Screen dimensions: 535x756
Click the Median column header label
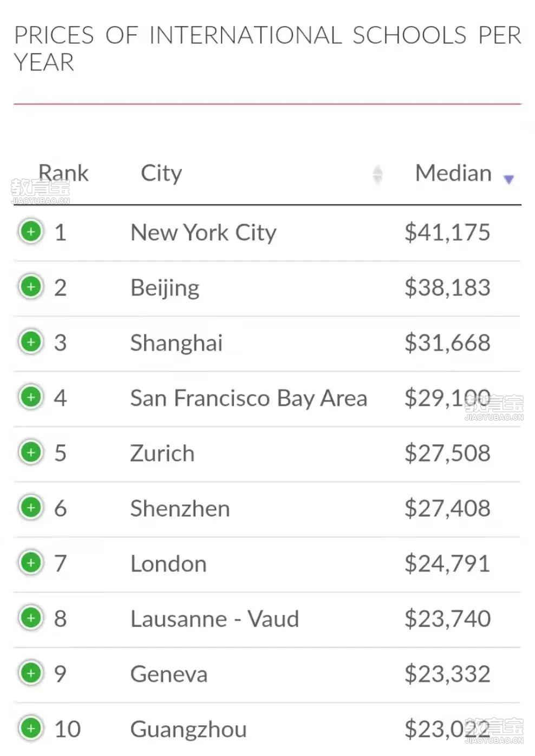453,173
